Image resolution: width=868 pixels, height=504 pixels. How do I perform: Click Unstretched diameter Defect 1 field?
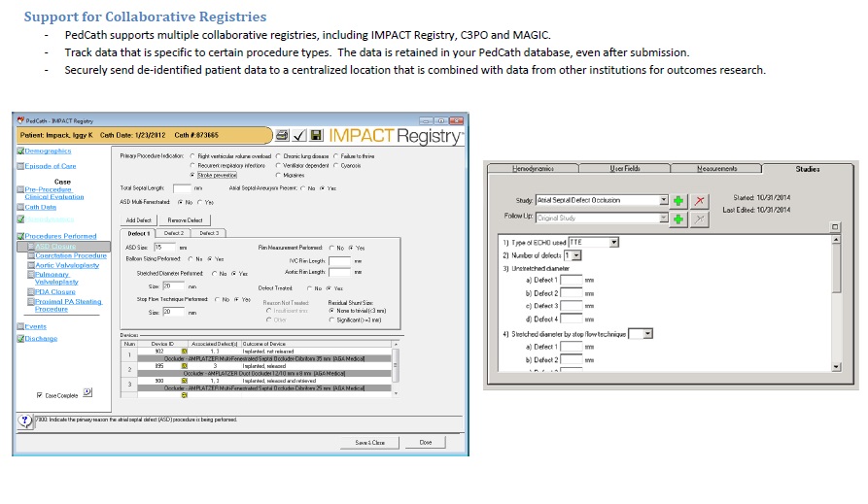[572, 280]
